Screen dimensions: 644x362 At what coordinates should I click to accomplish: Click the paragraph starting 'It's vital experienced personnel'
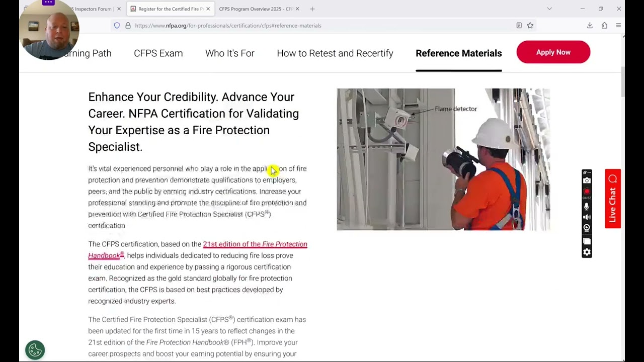(x=197, y=197)
